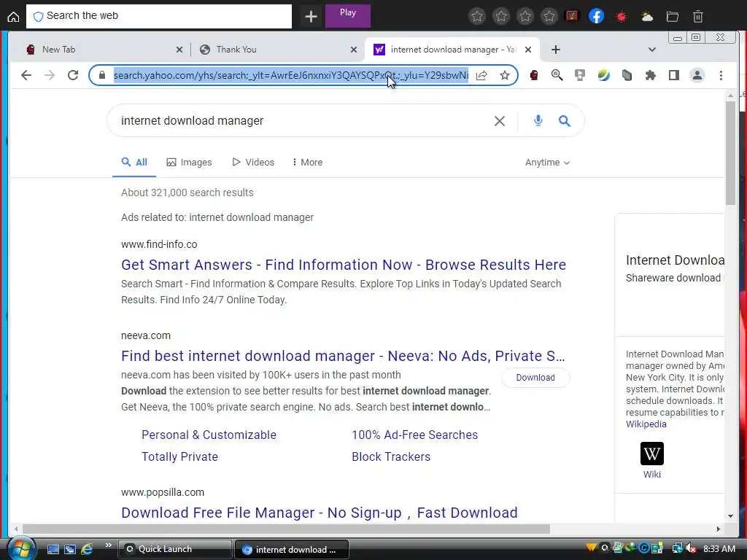Open the Quick Launch taskbar button
The width and height of the screenshot is (747, 560).
tap(174, 549)
